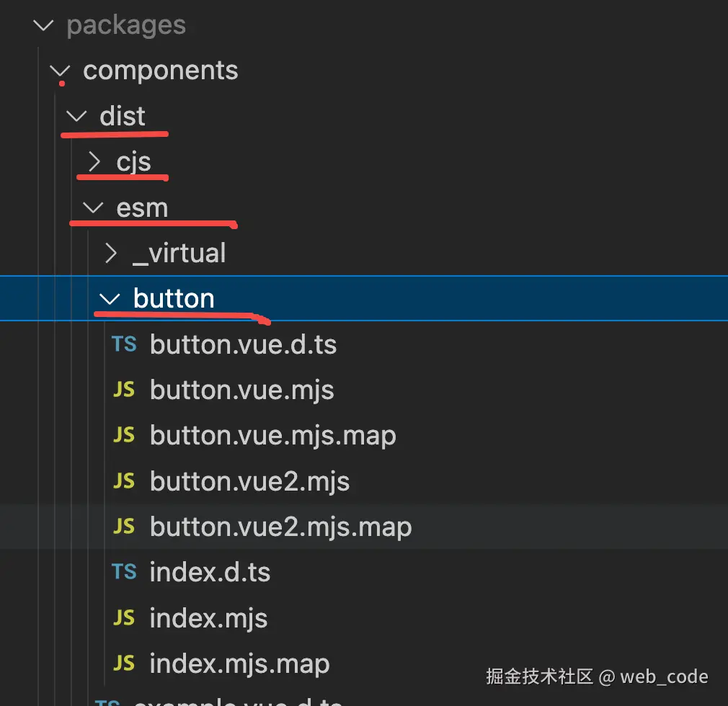Expand the cjs folder chevron

[x=94, y=162]
